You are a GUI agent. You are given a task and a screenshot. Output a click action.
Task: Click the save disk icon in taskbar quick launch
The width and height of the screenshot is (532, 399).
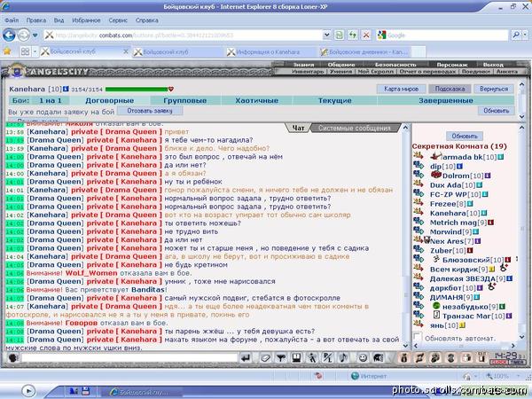tap(85, 391)
